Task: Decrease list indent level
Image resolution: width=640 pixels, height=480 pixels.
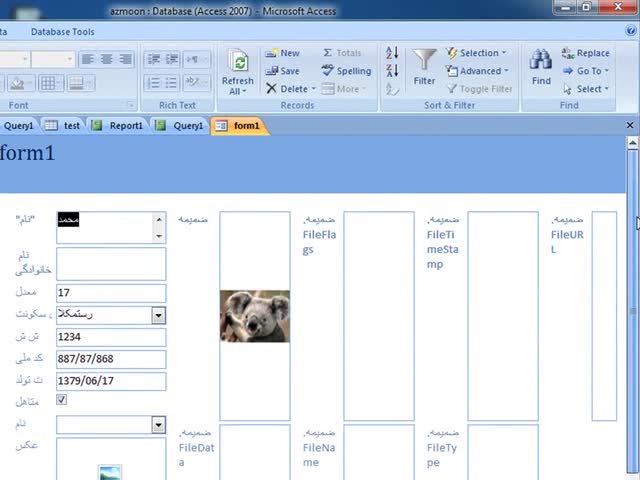Action: 153,60
